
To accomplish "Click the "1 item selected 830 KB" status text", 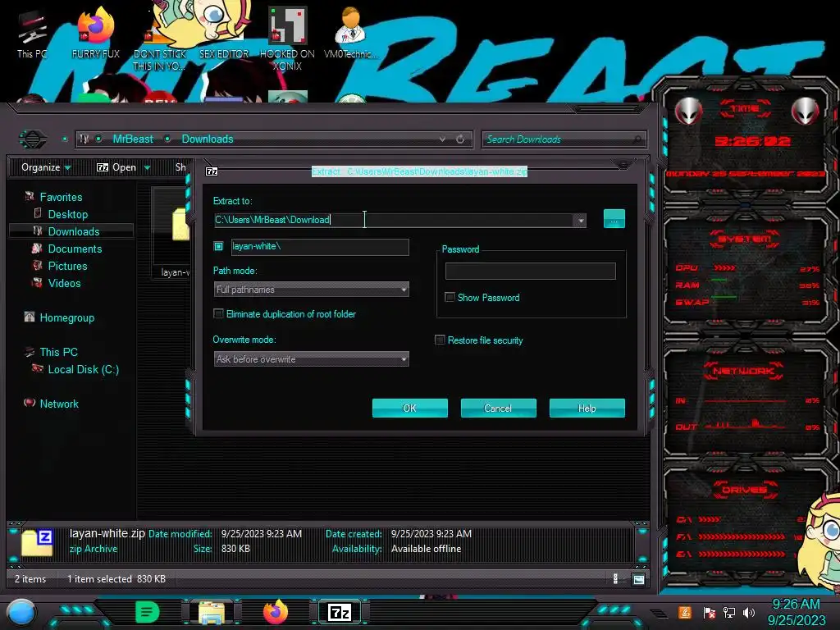I will point(116,579).
